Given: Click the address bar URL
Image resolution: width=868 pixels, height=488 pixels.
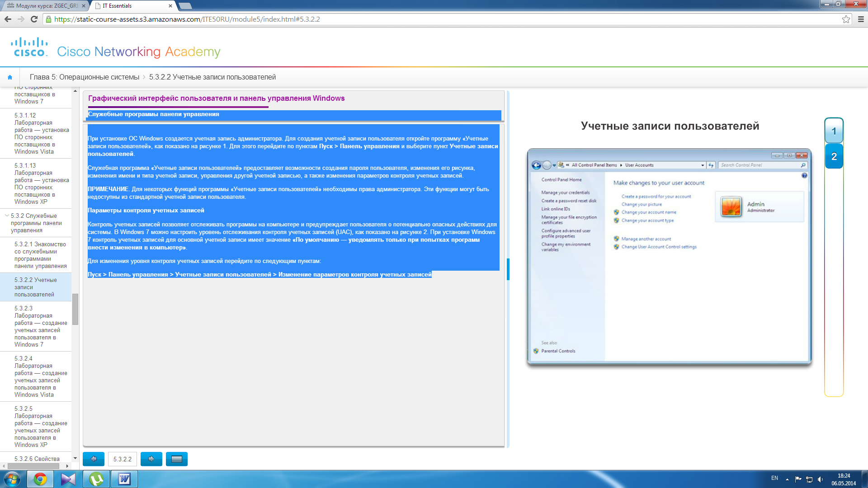Looking at the screenshot, I should pyautogui.click(x=187, y=19).
